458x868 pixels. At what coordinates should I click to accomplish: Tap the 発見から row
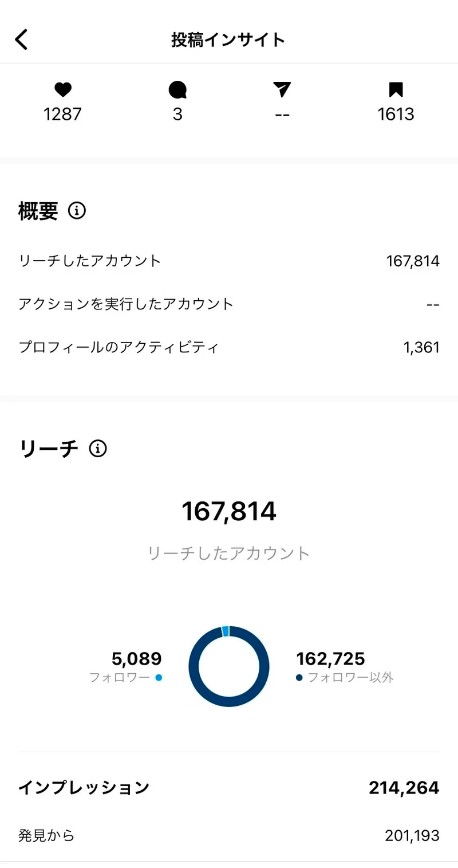(229, 835)
